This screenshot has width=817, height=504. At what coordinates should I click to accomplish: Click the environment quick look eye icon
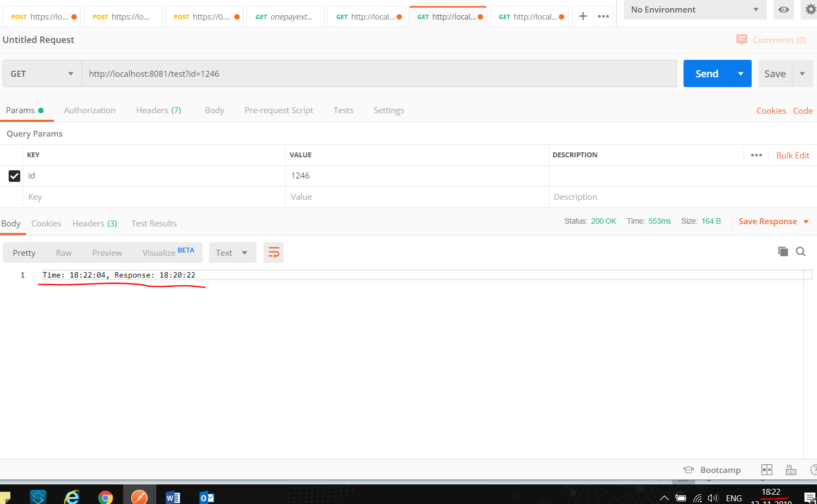pyautogui.click(x=783, y=10)
